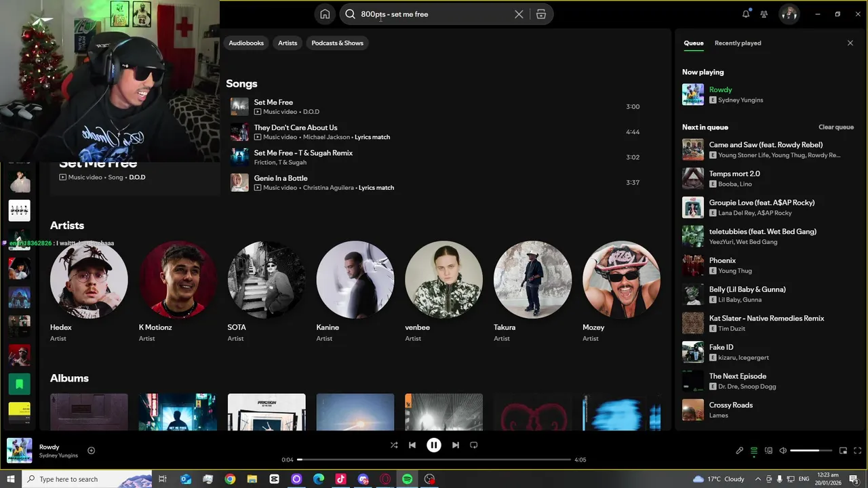
Task: Open notifications bell
Action: (x=746, y=14)
